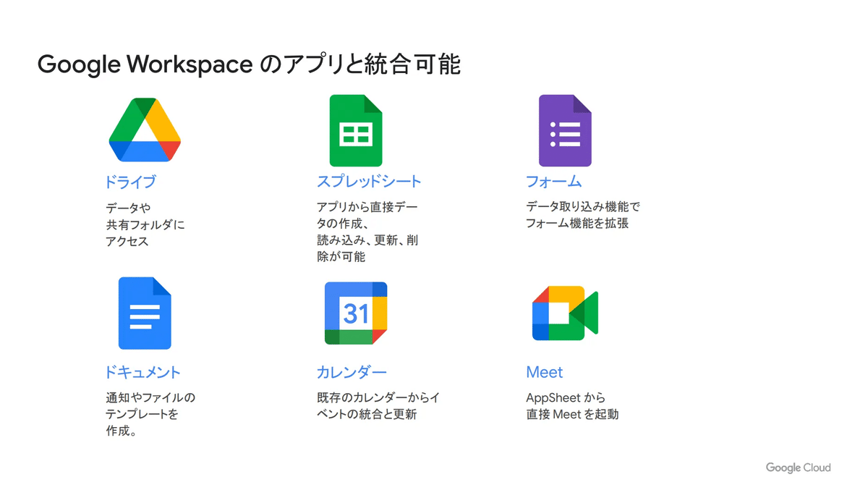868x485 pixels.
Task: Select the text データや 共有フォルダに アクセス
Action: pos(145,224)
